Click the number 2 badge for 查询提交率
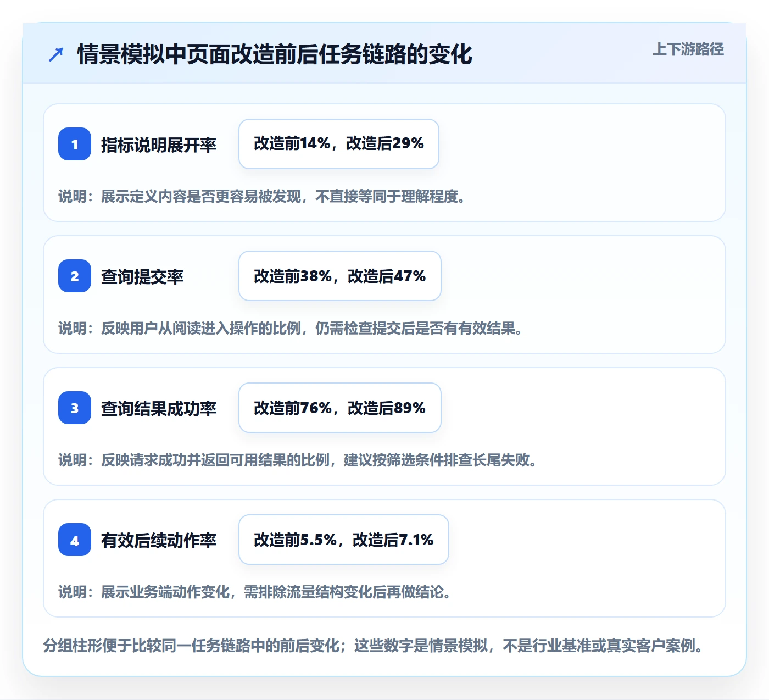This screenshot has width=769, height=700. [x=75, y=276]
